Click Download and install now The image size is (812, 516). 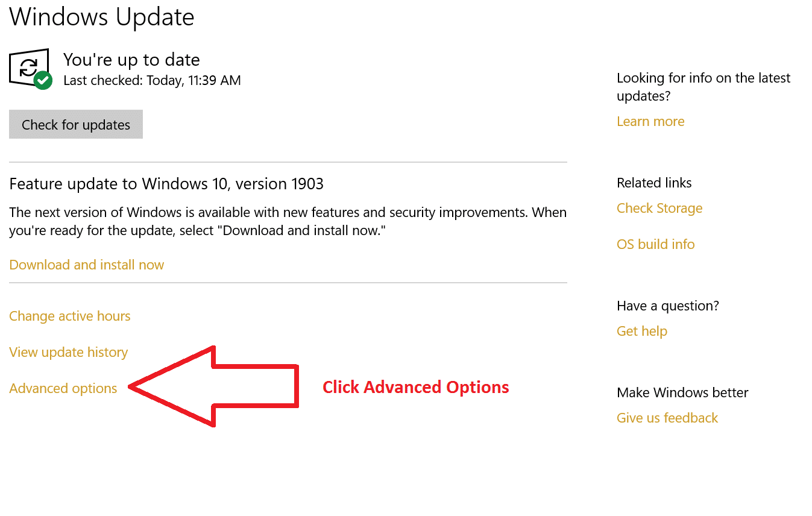(x=86, y=264)
